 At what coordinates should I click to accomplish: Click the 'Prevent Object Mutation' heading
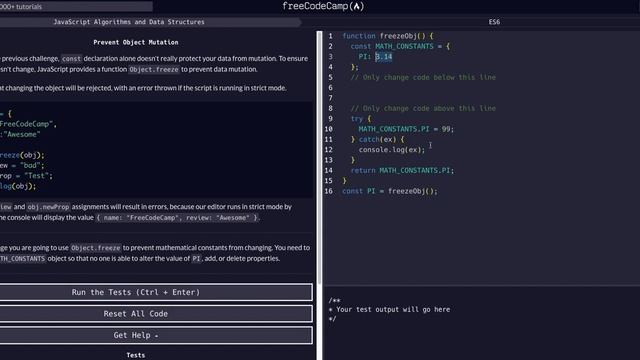136,42
